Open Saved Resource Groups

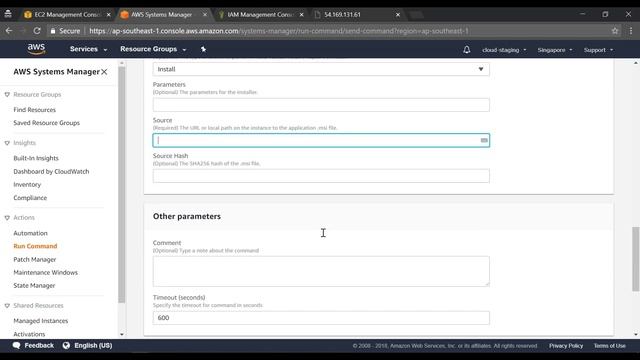pos(47,123)
